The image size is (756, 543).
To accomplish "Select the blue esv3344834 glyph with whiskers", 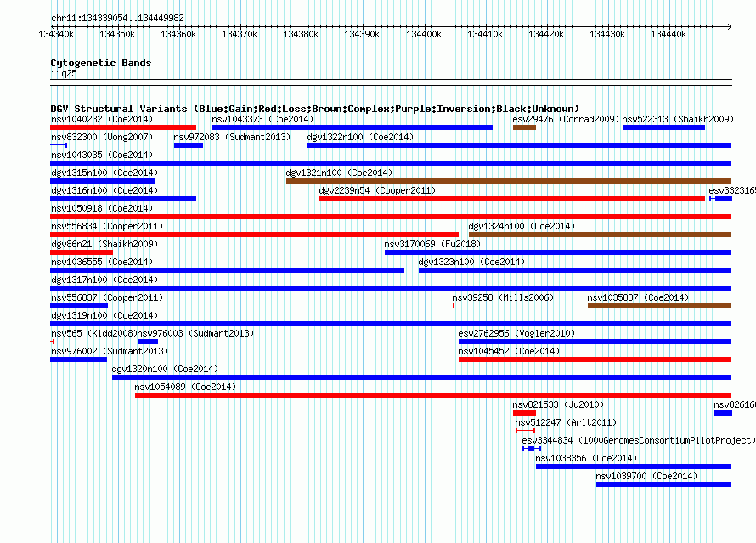I will click(x=531, y=449).
